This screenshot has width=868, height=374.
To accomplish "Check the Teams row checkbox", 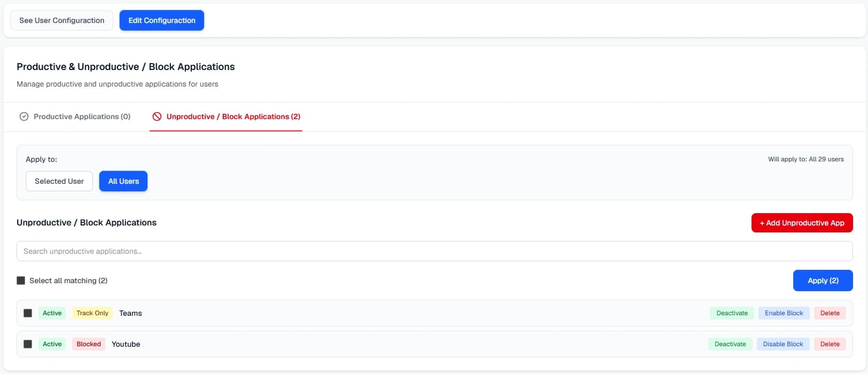I will click(x=28, y=313).
